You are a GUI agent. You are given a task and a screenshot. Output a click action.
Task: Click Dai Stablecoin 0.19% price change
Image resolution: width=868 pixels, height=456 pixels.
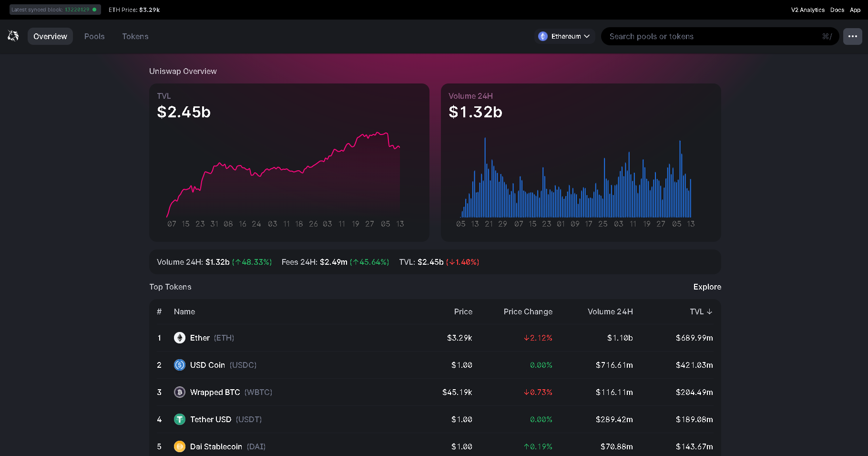(538, 446)
